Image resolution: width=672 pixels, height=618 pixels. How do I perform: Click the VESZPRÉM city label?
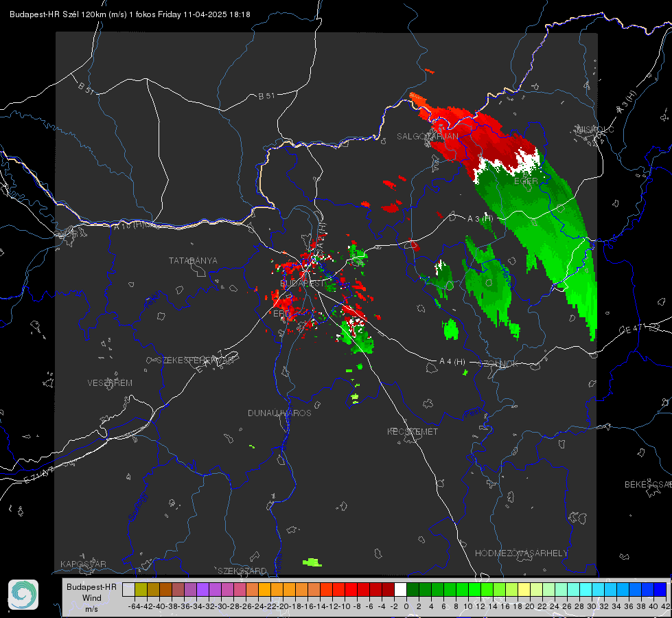point(110,383)
